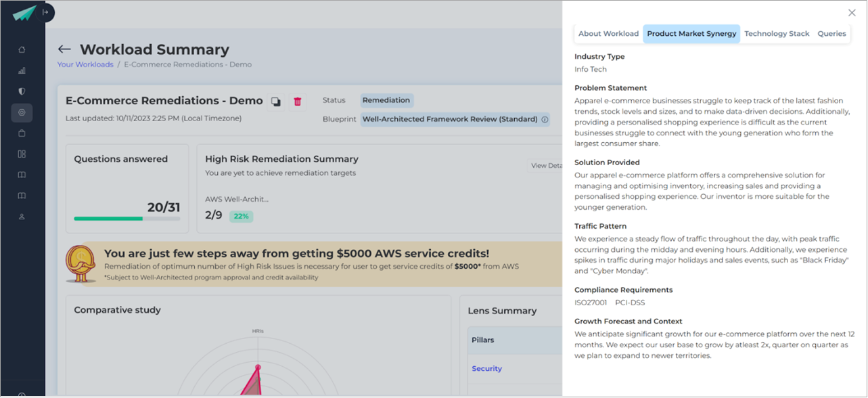Image resolution: width=868 pixels, height=398 pixels.
Task: Click the Problem Statement heading
Action: pos(610,88)
